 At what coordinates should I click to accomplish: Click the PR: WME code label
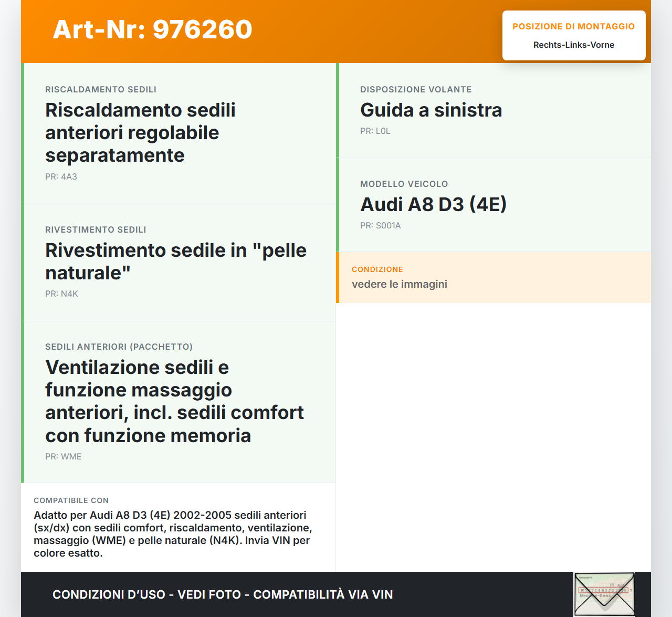64,456
